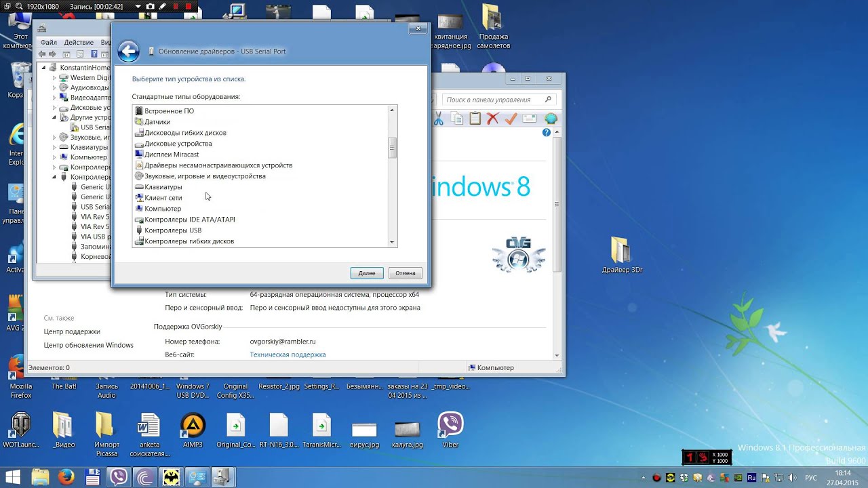
Task: Click the red X Delete icon
Action: pyautogui.click(x=493, y=119)
